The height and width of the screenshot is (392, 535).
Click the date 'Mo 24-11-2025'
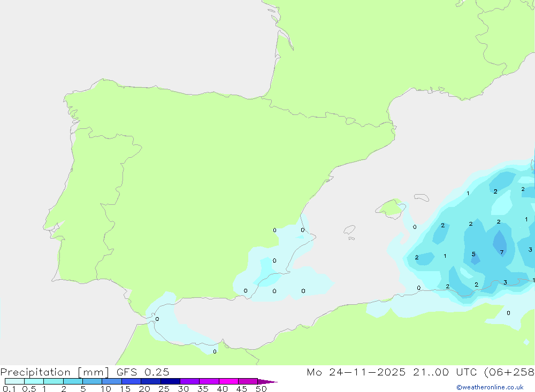pyautogui.click(x=356, y=372)
